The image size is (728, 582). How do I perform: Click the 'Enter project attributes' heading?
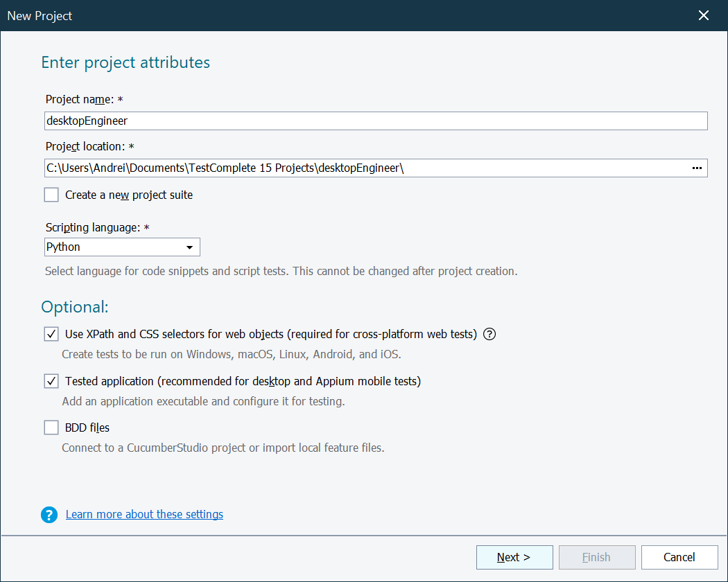click(x=125, y=62)
